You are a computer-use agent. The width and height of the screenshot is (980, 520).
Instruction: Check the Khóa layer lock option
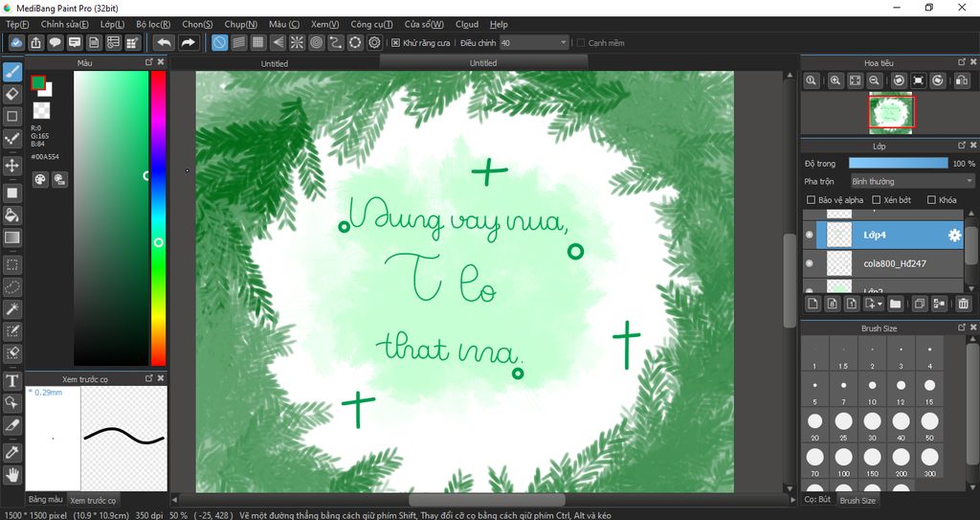coord(931,200)
